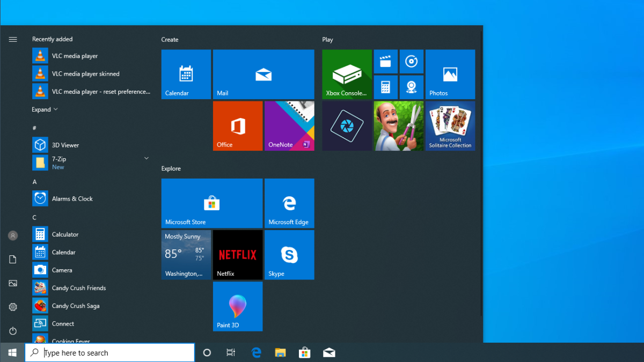Select Alarms & Clock from app list

pyautogui.click(x=72, y=198)
